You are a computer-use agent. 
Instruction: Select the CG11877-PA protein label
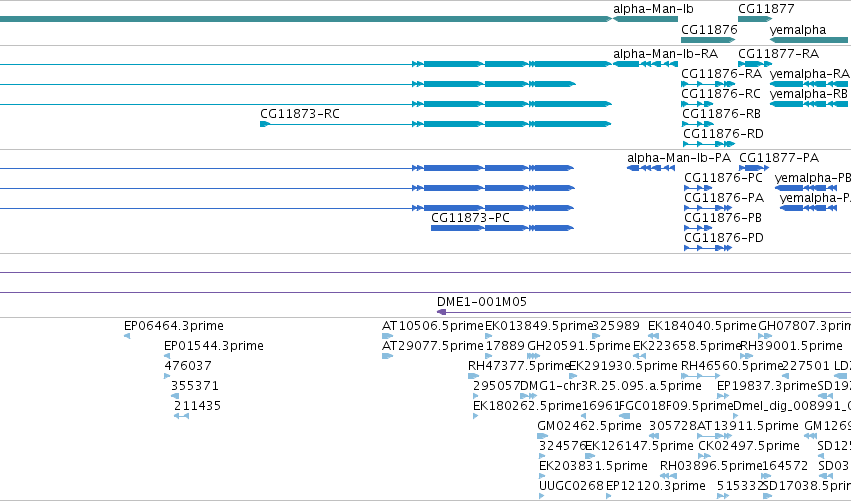click(x=779, y=158)
